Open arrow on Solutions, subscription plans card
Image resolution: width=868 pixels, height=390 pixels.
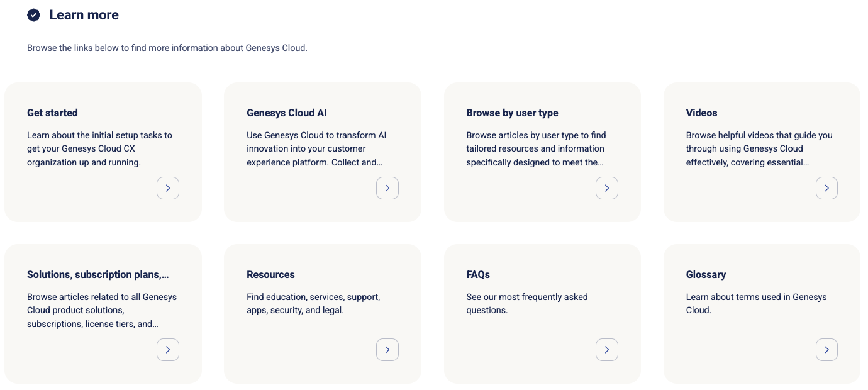click(x=168, y=350)
